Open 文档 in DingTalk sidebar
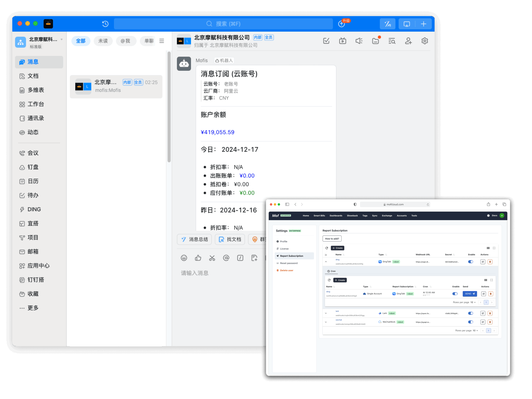532x399 pixels. (39, 76)
